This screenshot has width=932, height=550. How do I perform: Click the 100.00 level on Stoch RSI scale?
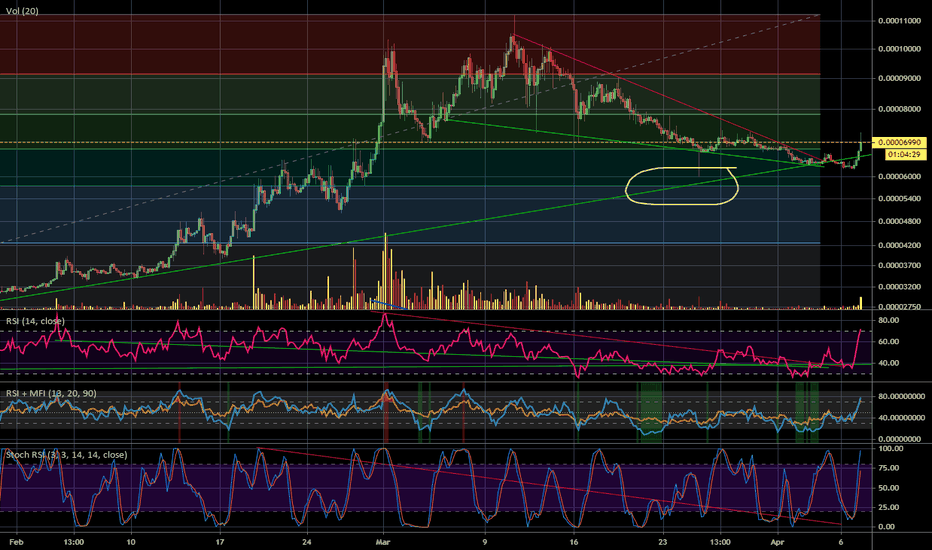(890, 449)
